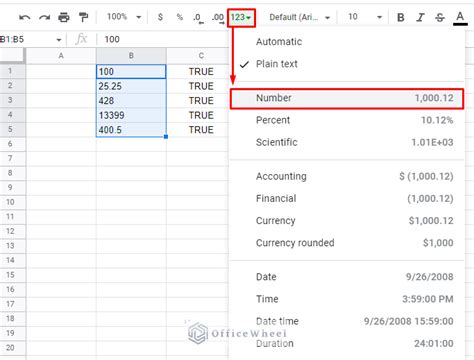
Task: Select the Paint format roller icon
Action: click(83, 17)
